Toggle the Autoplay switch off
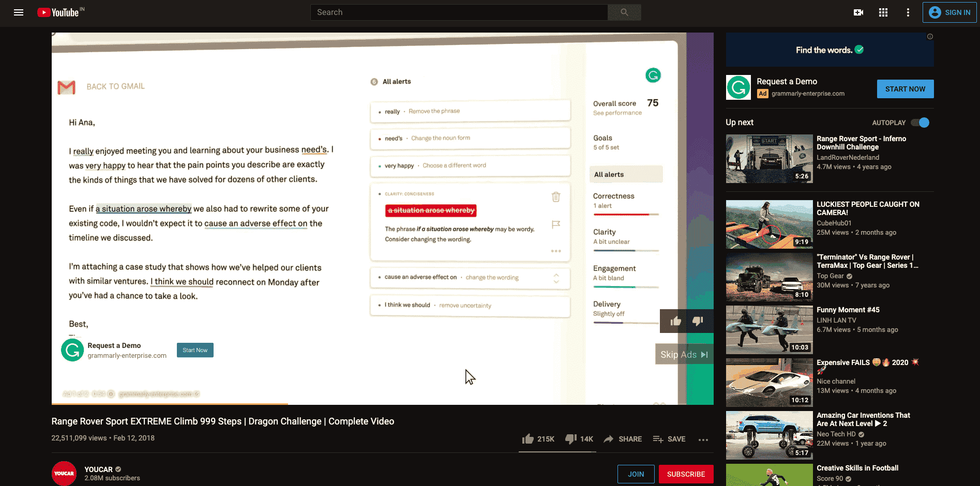Screen dimensions: 980x486 click(920, 123)
